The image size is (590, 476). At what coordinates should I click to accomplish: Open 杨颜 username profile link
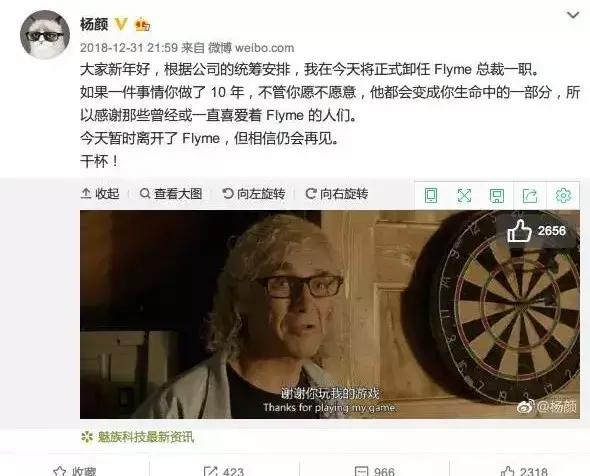tap(94, 24)
